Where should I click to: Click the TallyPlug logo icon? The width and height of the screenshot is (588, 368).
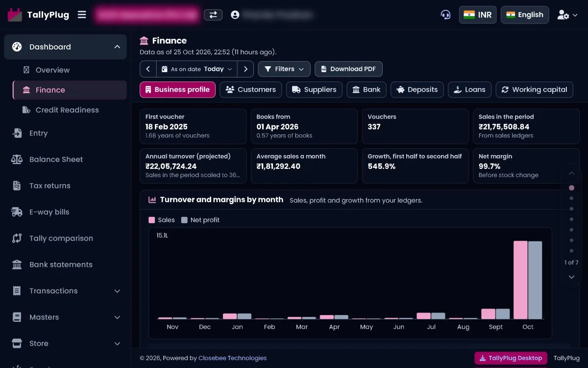coord(15,15)
